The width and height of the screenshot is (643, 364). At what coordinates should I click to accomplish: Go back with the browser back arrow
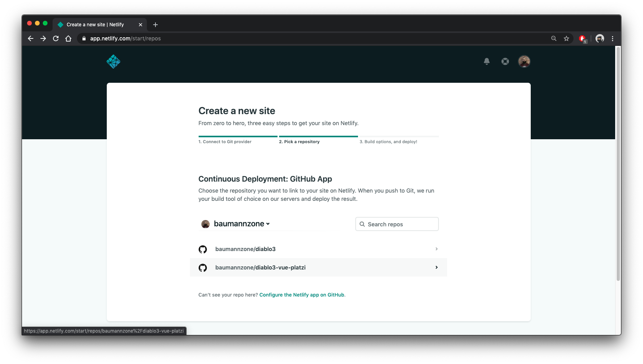click(x=31, y=38)
